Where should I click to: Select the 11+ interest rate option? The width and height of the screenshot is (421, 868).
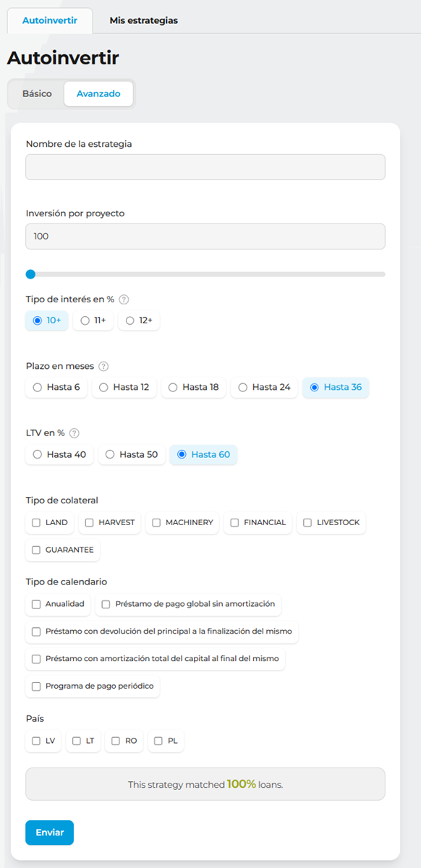point(93,320)
